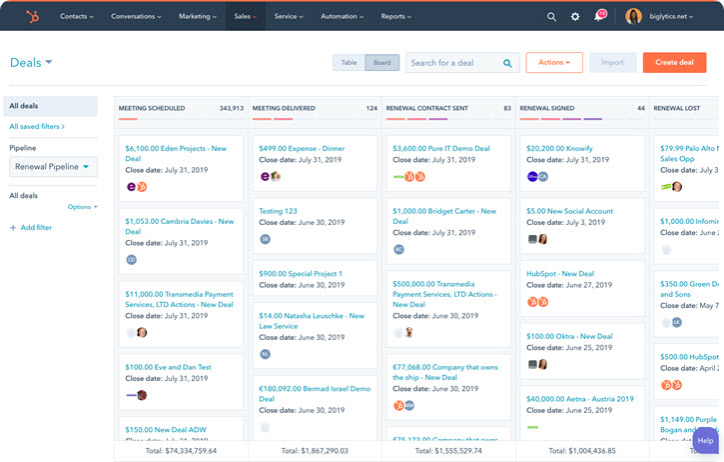Click Total: $74,334,759.64 text
The width and height of the screenshot is (724, 462).
pyautogui.click(x=181, y=450)
